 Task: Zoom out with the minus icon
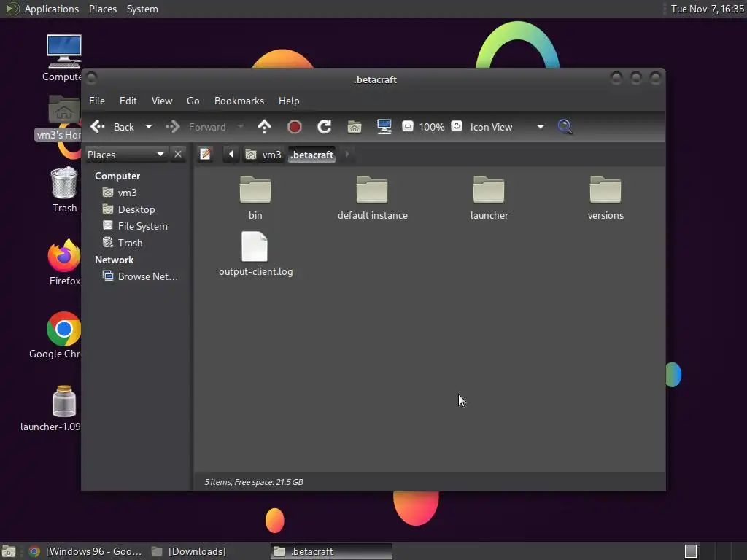pyautogui.click(x=408, y=127)
